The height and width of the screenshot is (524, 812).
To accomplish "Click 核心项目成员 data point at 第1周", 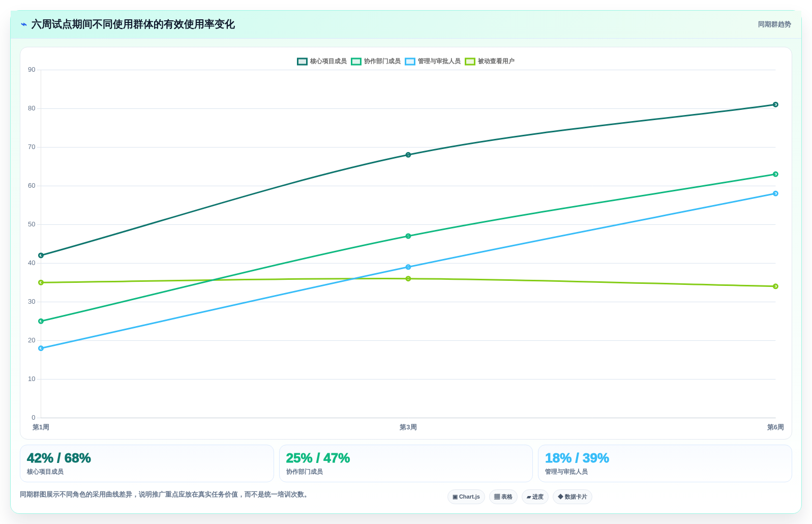I will click(x=41, y=255).
